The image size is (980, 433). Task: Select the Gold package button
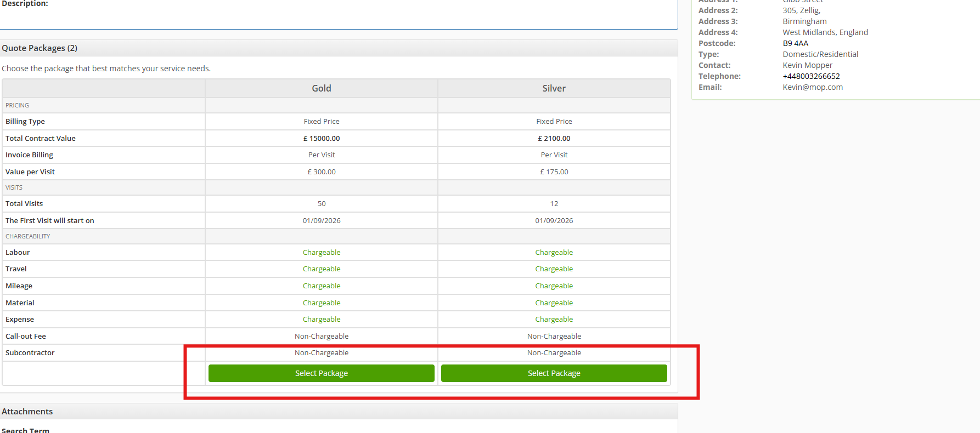(x=321, y=373)
